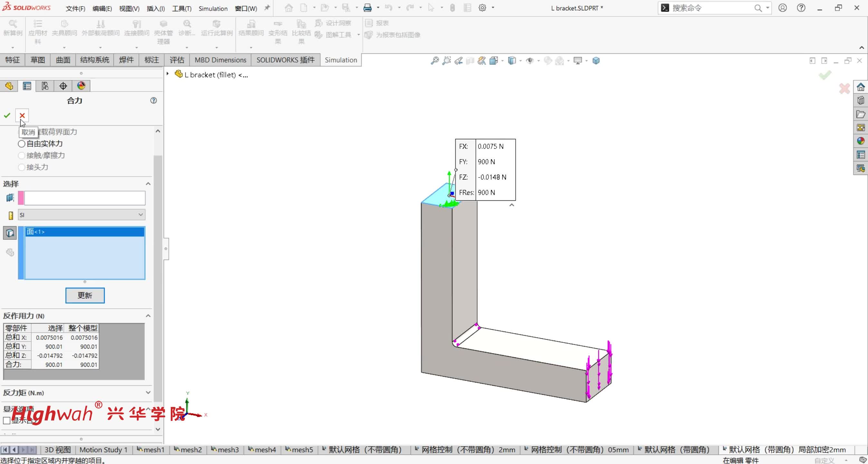Open the help icon in 合力 panel

tap(154, 101)
